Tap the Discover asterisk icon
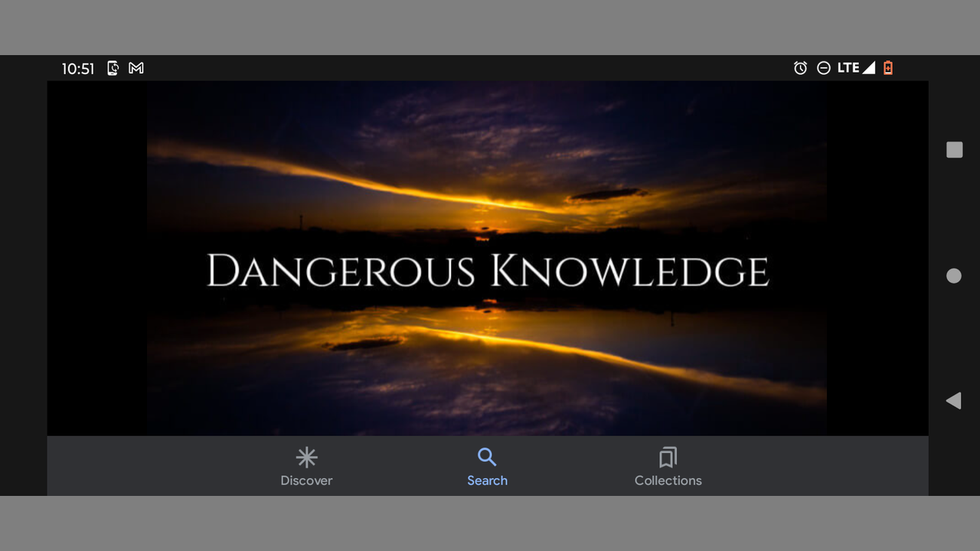 [x=306, y=458]
